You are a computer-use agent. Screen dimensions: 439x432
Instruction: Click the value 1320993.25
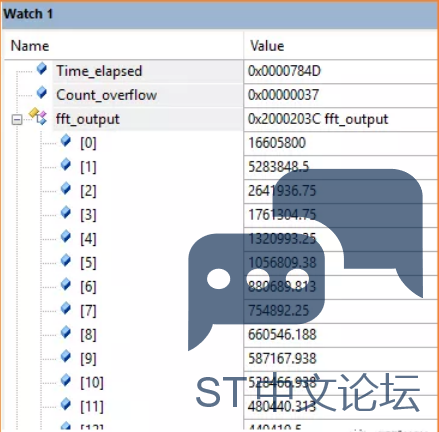click(x=282, y=239)
